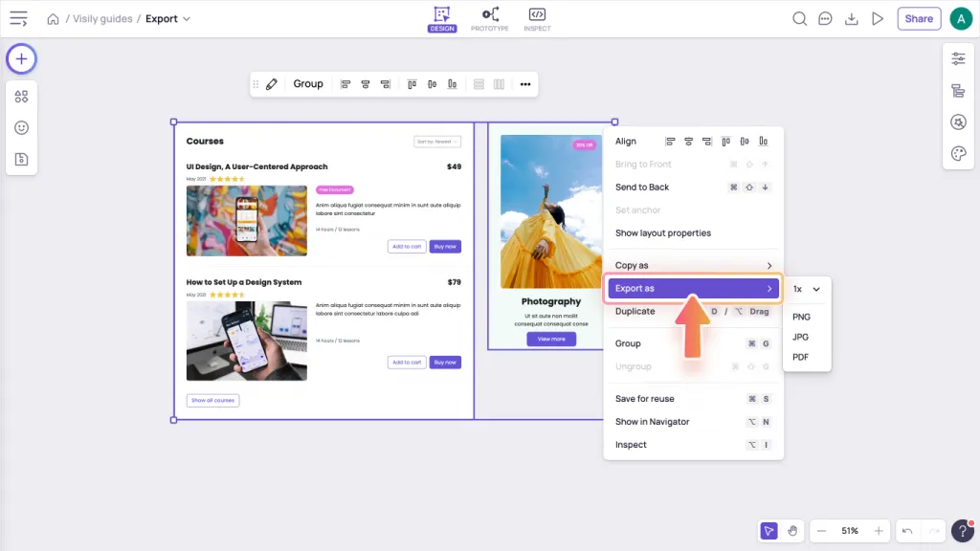The height and width of the screenshot is (551, 980).
Task: Open the Export file name dropdown
Action: coord(167,19)
